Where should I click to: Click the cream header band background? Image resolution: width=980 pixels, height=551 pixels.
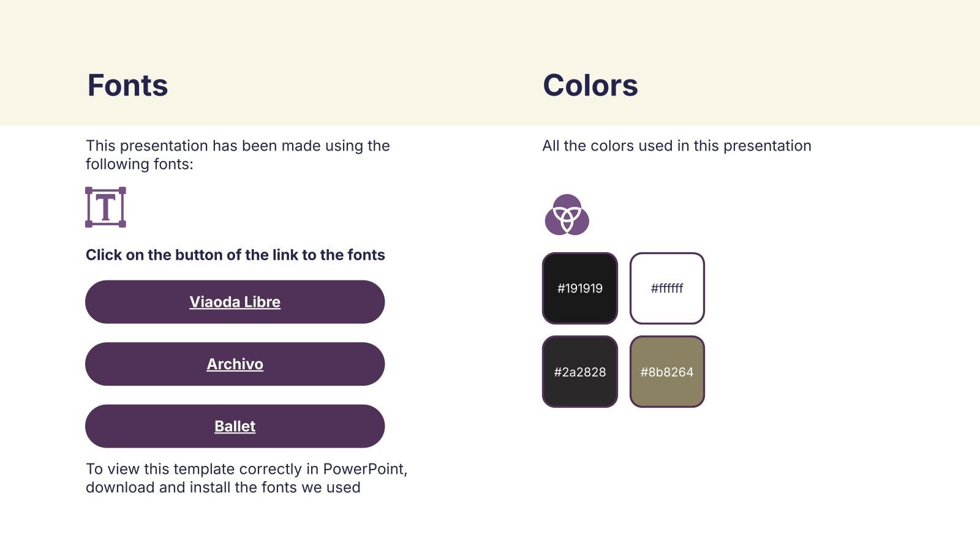[490, 31]
